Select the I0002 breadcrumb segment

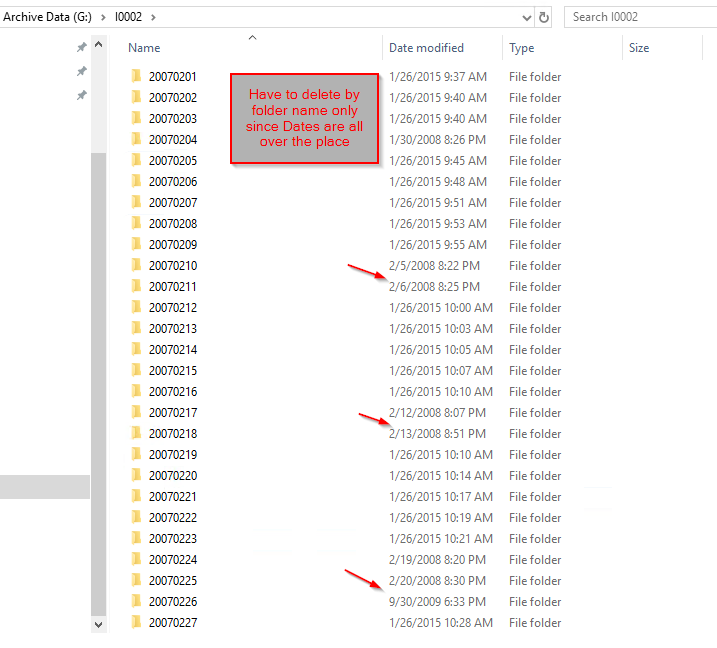(128, 17)
